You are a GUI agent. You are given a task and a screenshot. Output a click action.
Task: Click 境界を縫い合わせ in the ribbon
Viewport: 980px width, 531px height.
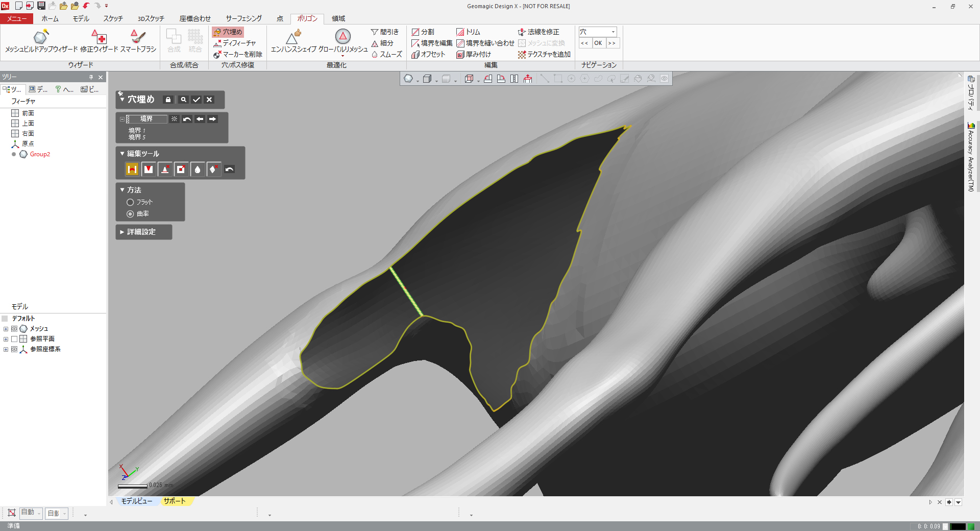pos(485,43)
